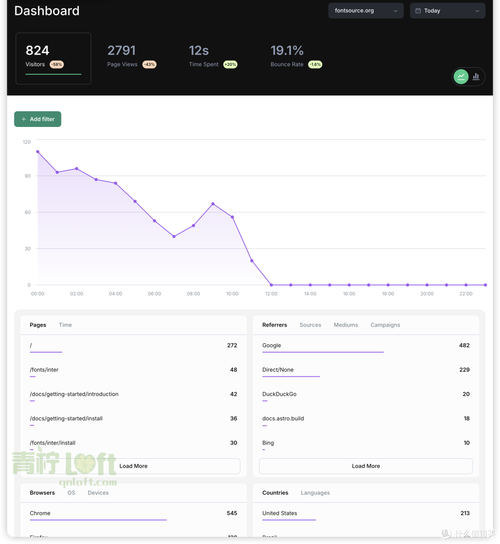Select the docs.astro.build referrer row
The image size is (500, 544).
click(366, 420)
